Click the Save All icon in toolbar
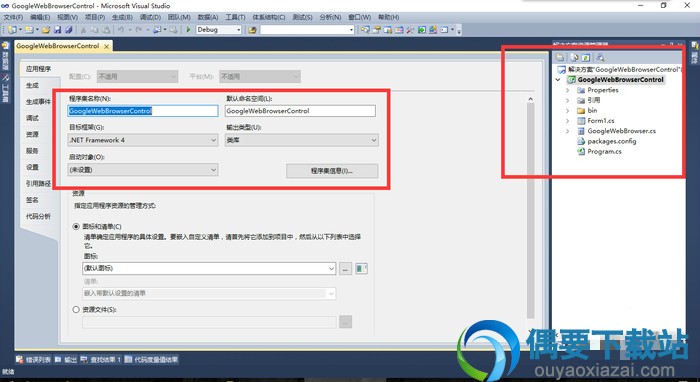Viewport: 700px width, 382px height. pyautogui.click(x=68, y=30)
